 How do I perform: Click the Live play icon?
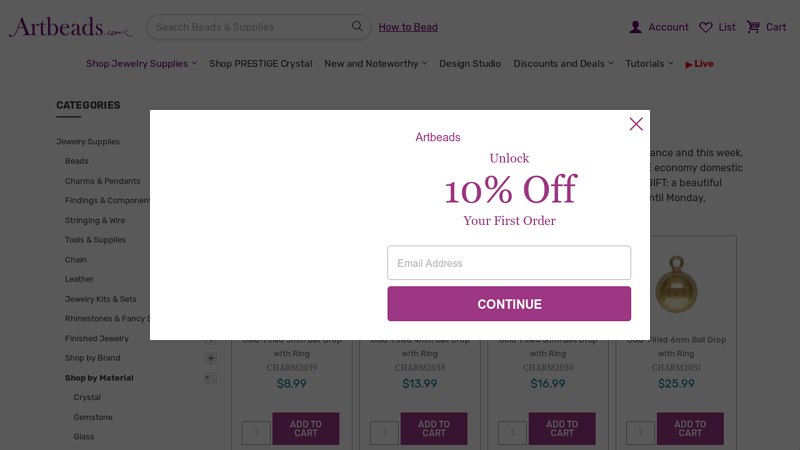click(689, 64)
